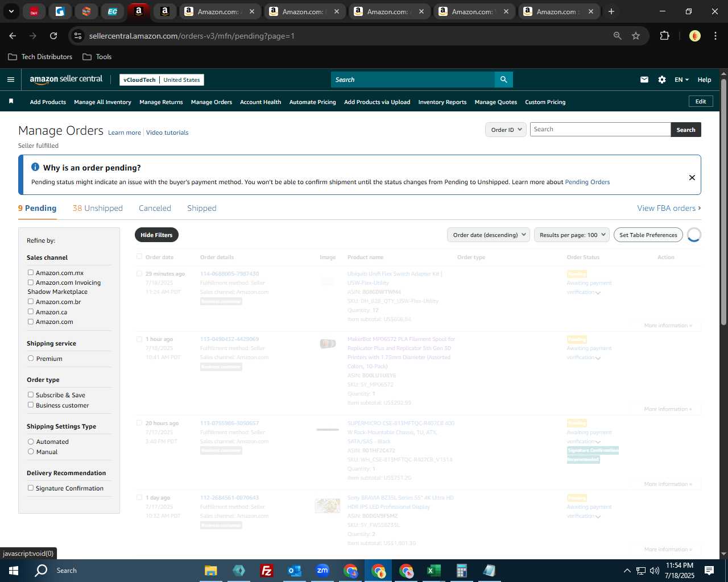Switch to the Canceled tab
This screenshot has width=728, height=582.
pyautogui.click(x=155, y=208)
